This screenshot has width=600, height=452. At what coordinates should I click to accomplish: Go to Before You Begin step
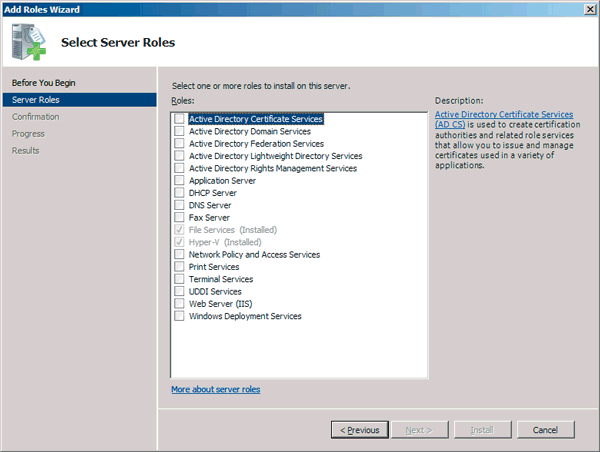[x=43, y=83]
